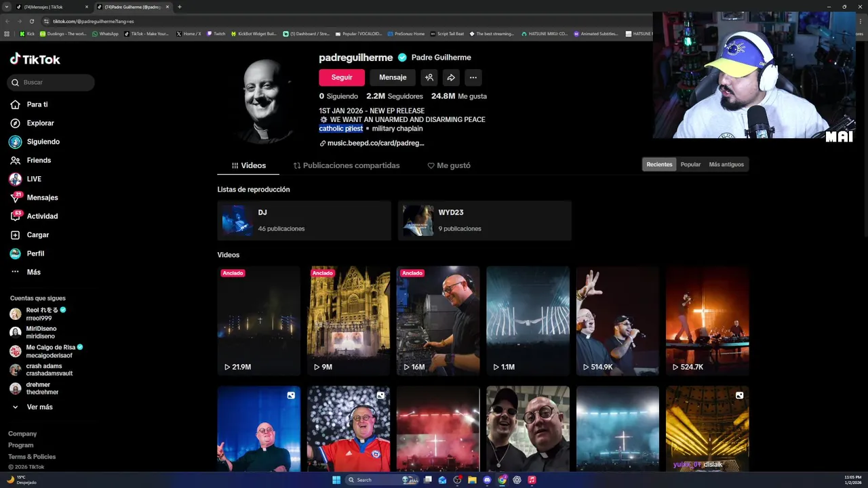
Task: Switch to the Videos tab
Action: point(248,165)
